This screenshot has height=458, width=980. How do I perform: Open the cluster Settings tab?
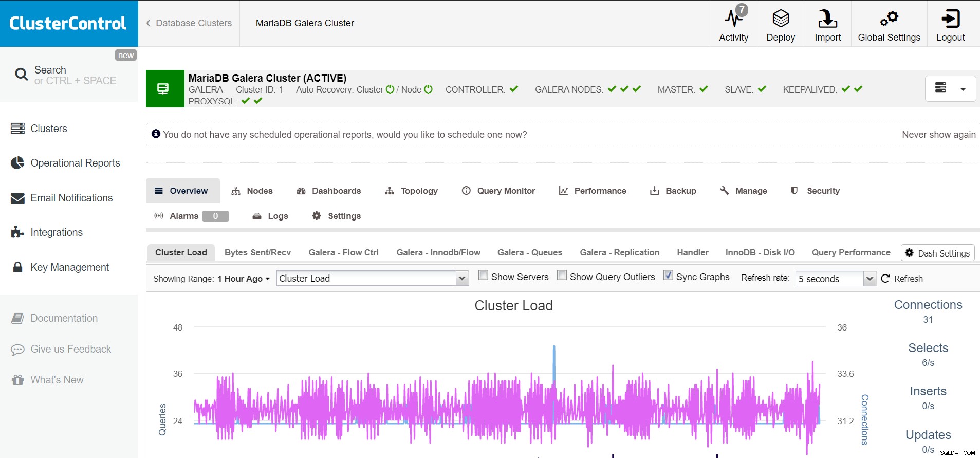point(337,216)
